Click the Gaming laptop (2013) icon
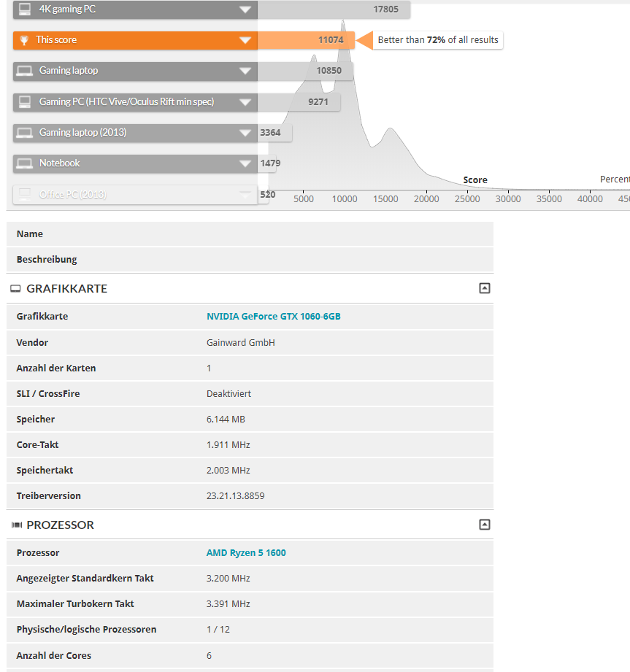The width and height of the screenshot is (630, 672). click(24, 133)
